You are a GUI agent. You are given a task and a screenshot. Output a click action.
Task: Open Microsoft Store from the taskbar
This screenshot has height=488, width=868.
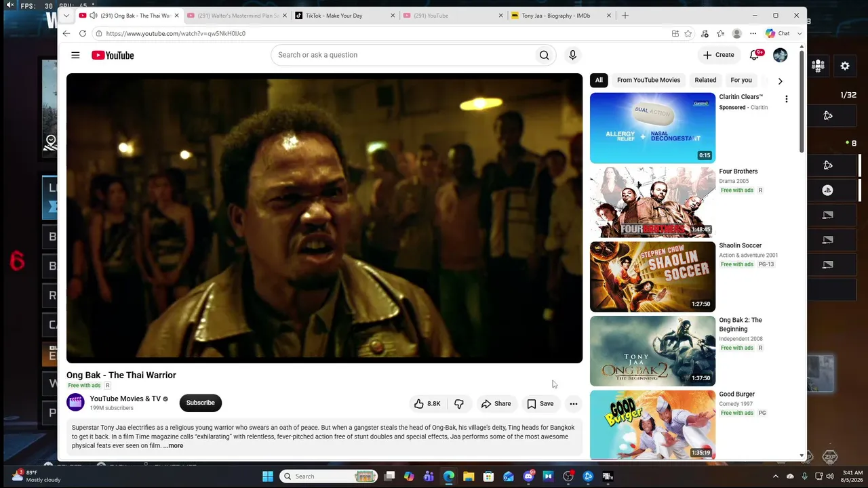(488, 476)
